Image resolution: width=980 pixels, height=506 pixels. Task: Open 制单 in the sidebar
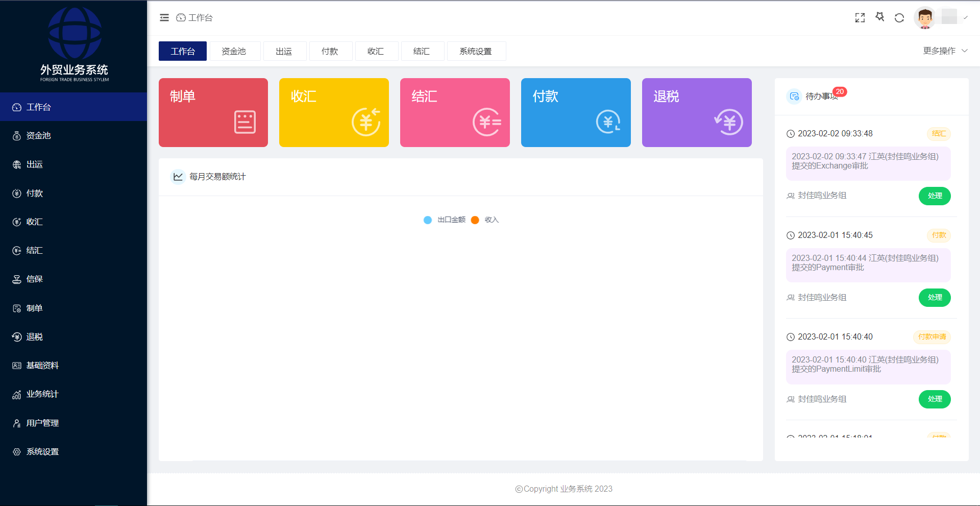pyautogui.click(x=73, y=308)
